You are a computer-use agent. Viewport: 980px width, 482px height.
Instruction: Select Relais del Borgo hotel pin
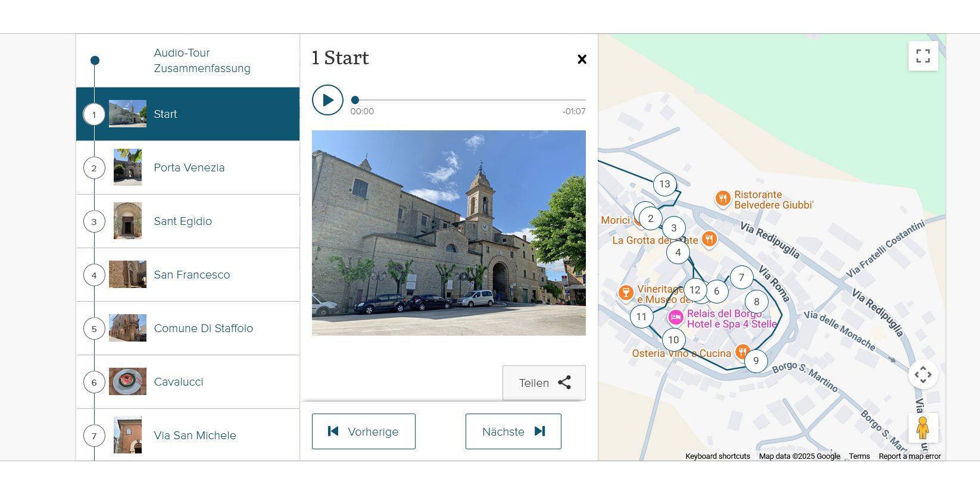[675, 317]
